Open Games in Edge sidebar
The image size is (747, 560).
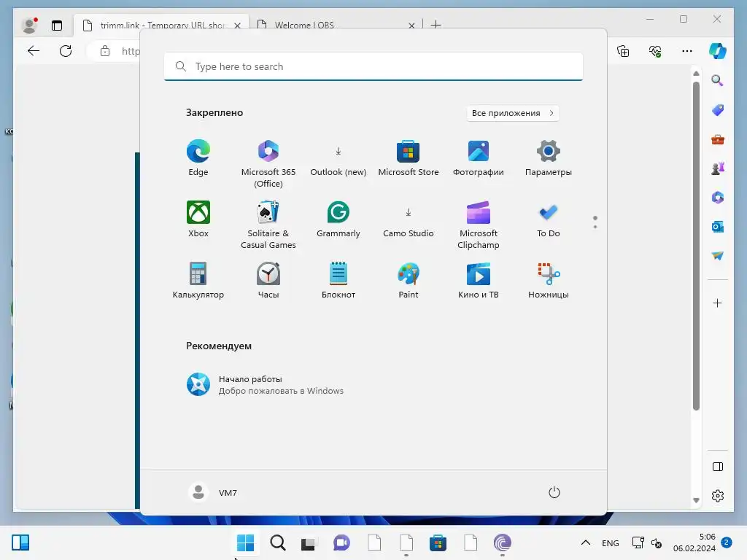[718, 168]
